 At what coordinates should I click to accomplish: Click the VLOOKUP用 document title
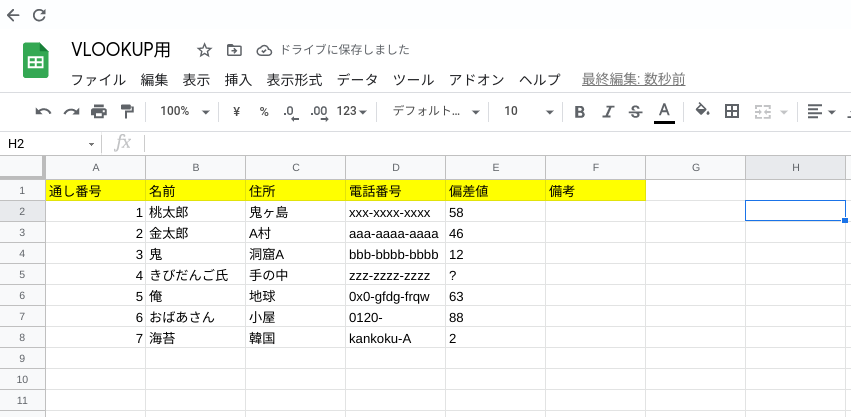(120, 49)
